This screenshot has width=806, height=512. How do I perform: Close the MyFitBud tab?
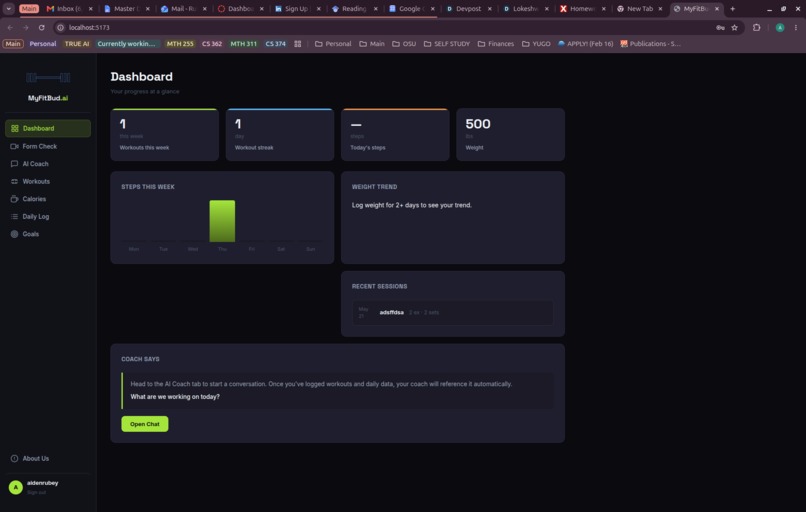coord(717,9)
